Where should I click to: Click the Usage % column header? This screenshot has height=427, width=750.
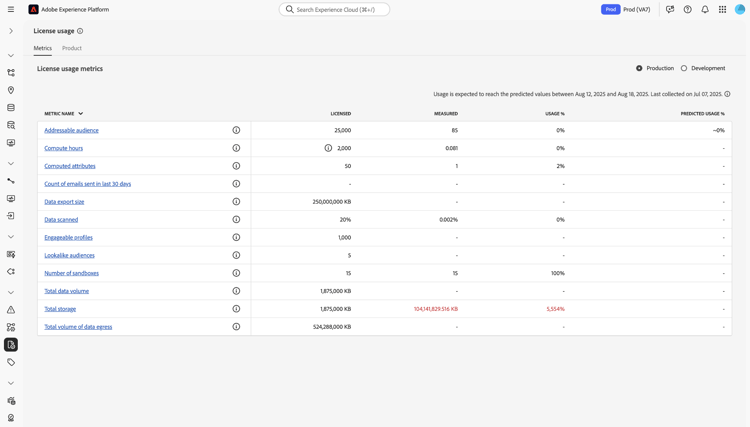click(x=555, y=114)
